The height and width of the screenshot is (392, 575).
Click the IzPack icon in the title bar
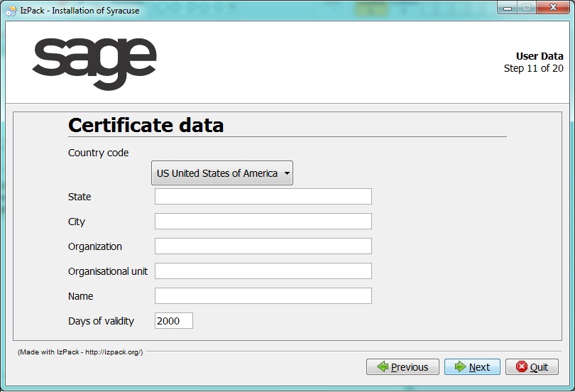(11, 10)
